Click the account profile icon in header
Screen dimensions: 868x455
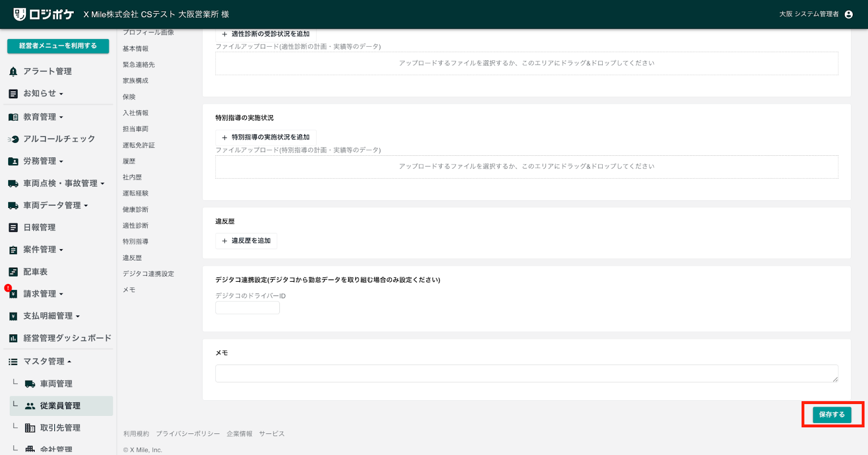point(848,15)
